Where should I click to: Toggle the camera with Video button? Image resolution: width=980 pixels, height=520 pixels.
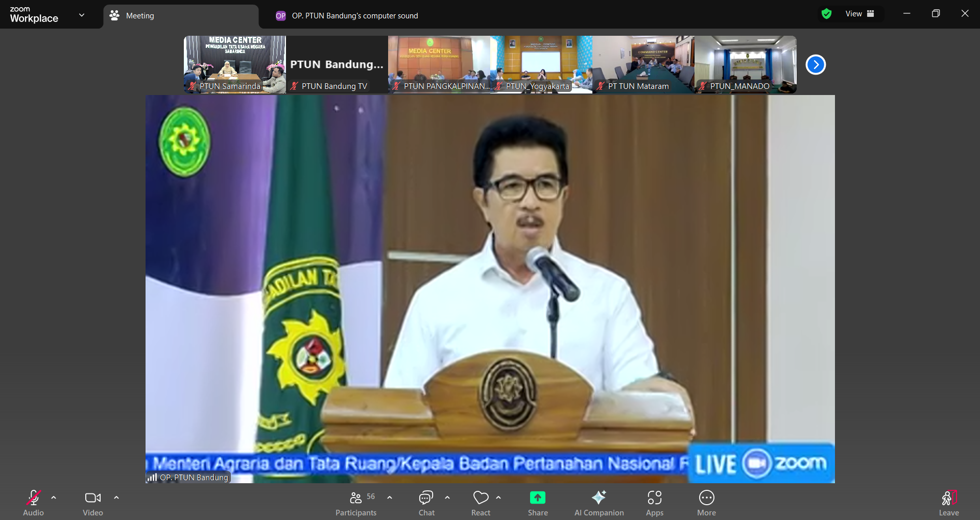click(93, 503)
